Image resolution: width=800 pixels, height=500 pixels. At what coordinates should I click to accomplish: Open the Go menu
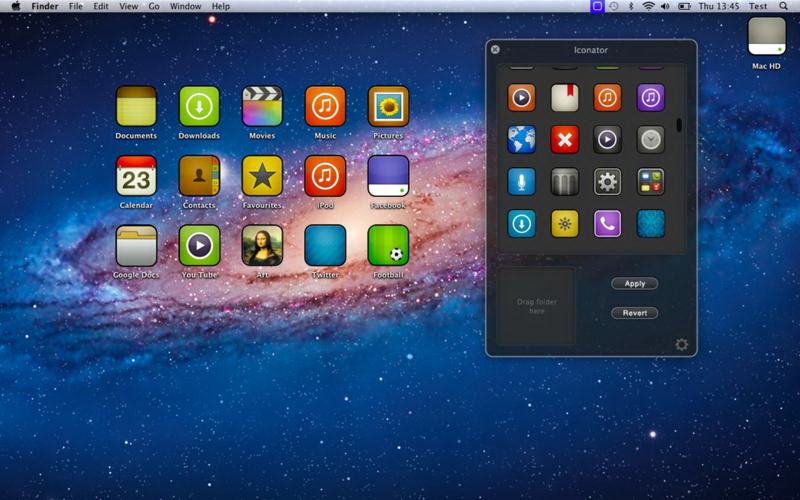click(x=154, y=6)
